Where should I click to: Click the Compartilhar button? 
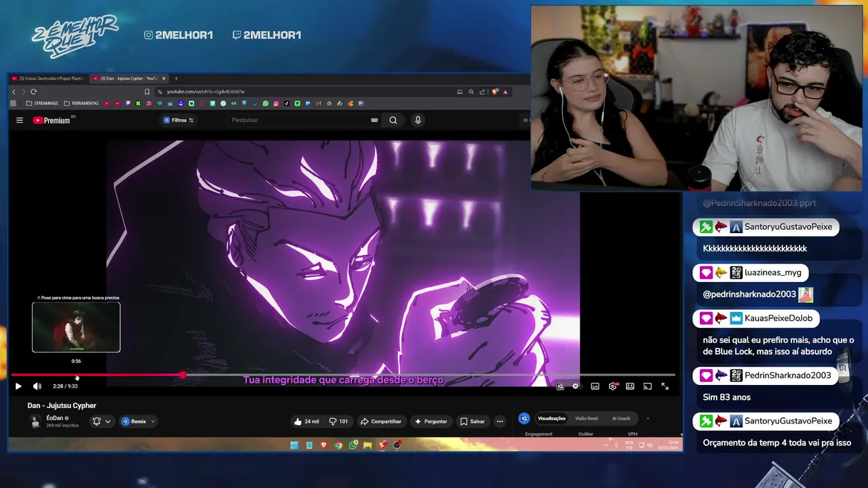click(x=381, y=422)
